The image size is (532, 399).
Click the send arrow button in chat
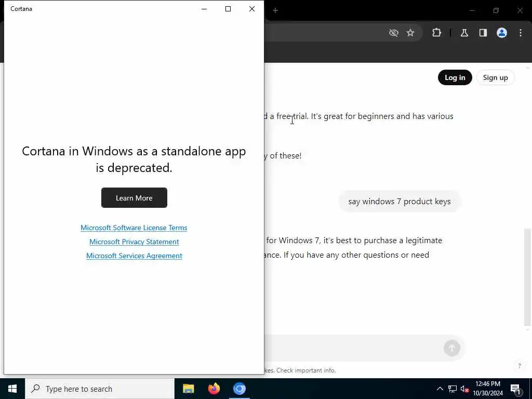(452, 348)
